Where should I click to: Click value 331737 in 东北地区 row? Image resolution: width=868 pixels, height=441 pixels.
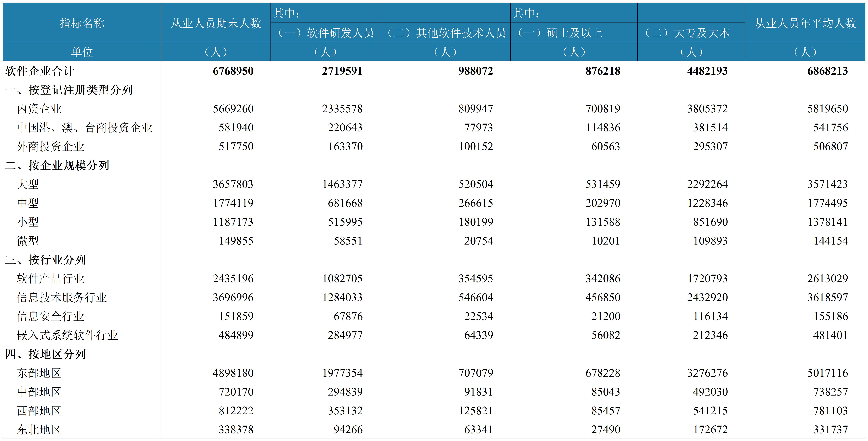831,429
